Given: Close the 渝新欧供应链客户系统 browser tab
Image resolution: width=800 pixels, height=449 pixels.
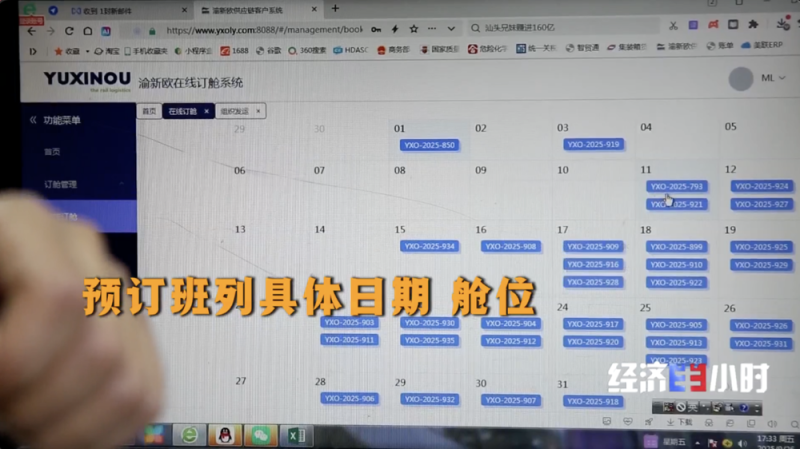Looking at the screenshot, I should point(314,9).
